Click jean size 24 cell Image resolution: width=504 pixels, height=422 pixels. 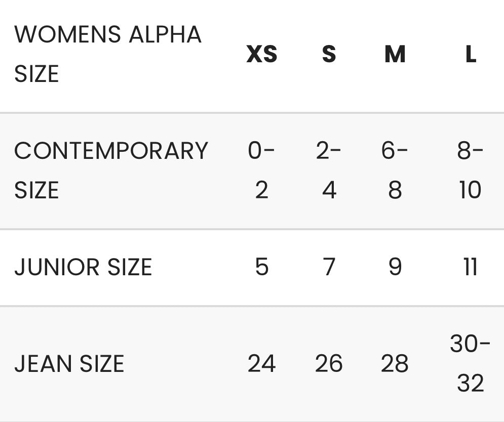[x=261, y=364]
